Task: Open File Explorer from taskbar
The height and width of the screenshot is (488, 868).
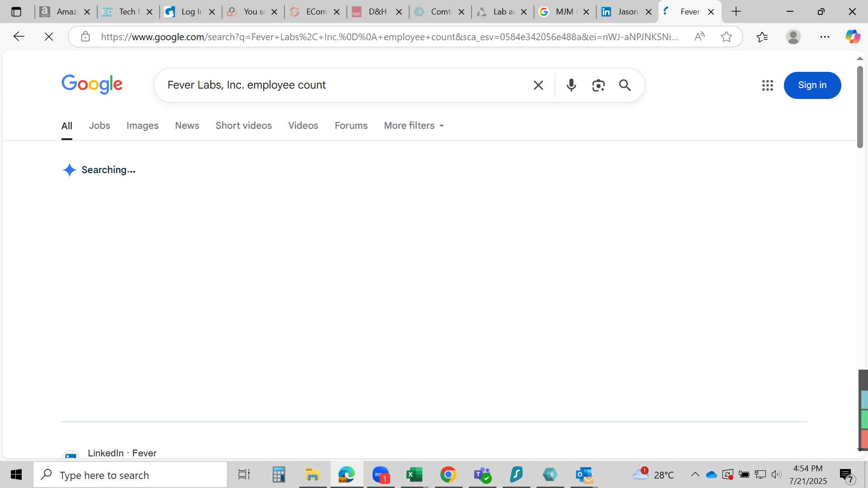Action: pyautogui.click(x=312, y=474)
